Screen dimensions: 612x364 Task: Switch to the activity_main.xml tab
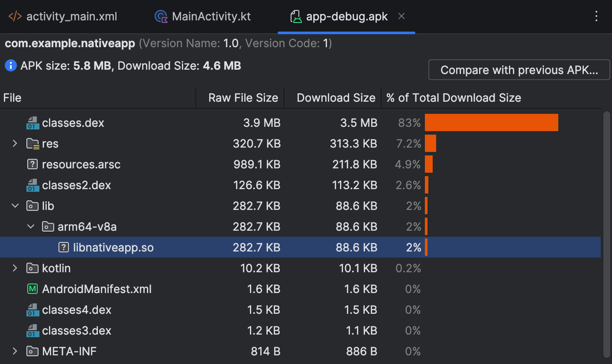(x=63, y=16)
